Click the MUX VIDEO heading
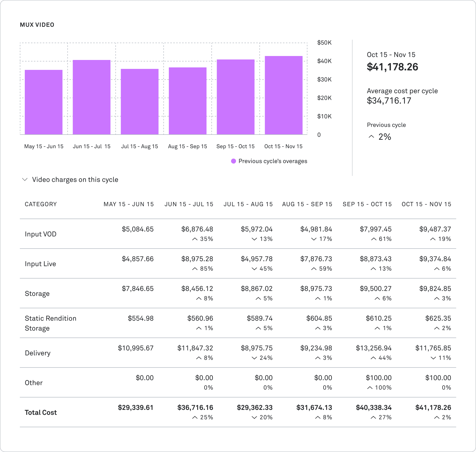This screenshot has height=452, width=476. (x=37, y=25)
